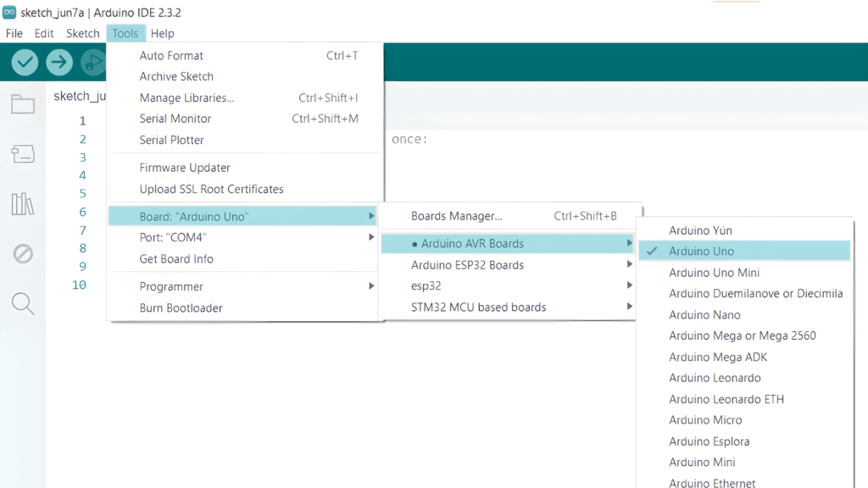The height and width of the screenshot is (488, 868).
Task: Open Library Manager books sidebar icon
Action: click(x=23, y=204)
